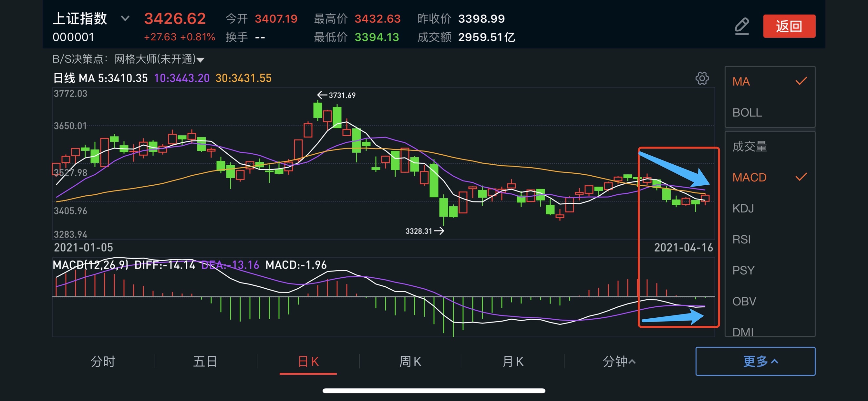Image resolution: width=868 pixels, height=401 pixels.
Task: Tap the y-axis label 3772.03
Action: [70, 94]
